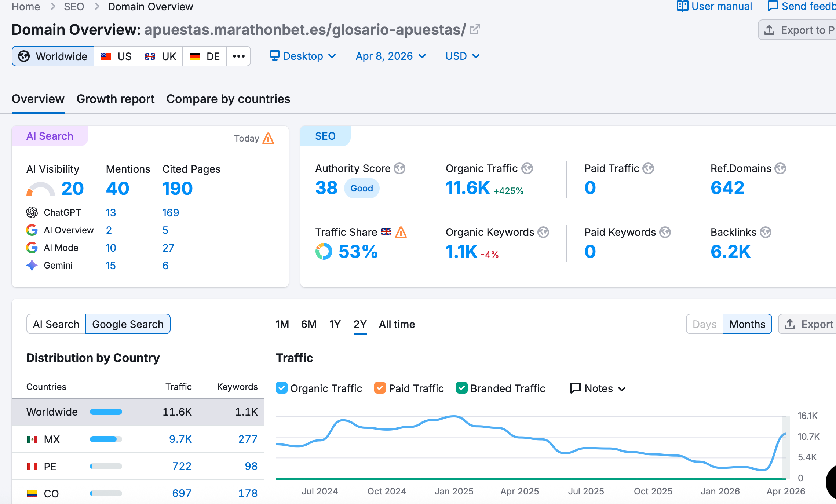Click the Traffic Share donut chart icon
Image resolution: width=836 pixels, height=504 pixels.
(x=324, y=252)
